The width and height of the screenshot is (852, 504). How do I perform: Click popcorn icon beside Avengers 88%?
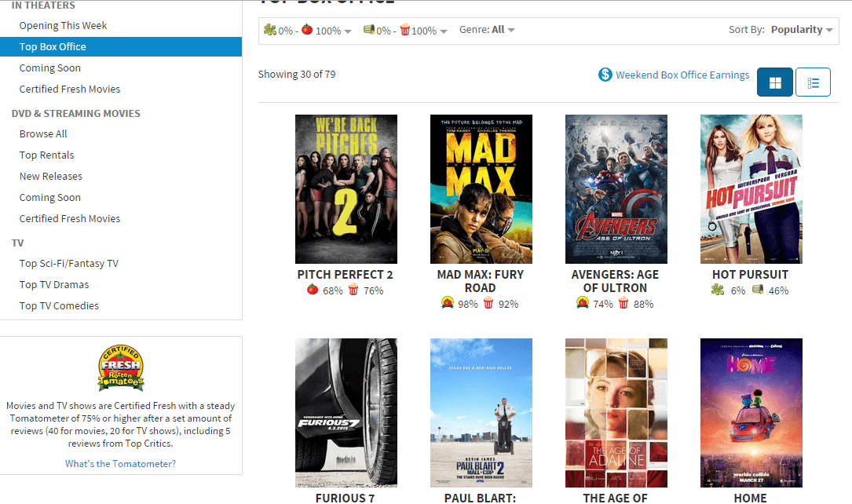[623, 302]
